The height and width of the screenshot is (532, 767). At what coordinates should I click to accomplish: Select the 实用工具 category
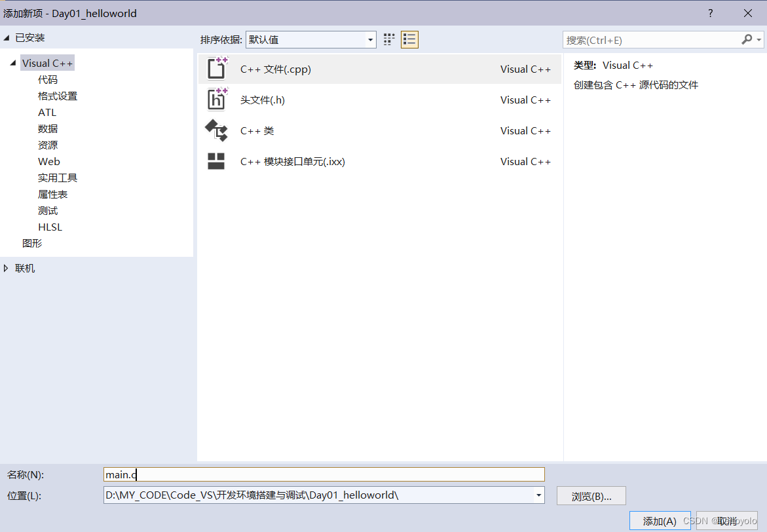58,178
